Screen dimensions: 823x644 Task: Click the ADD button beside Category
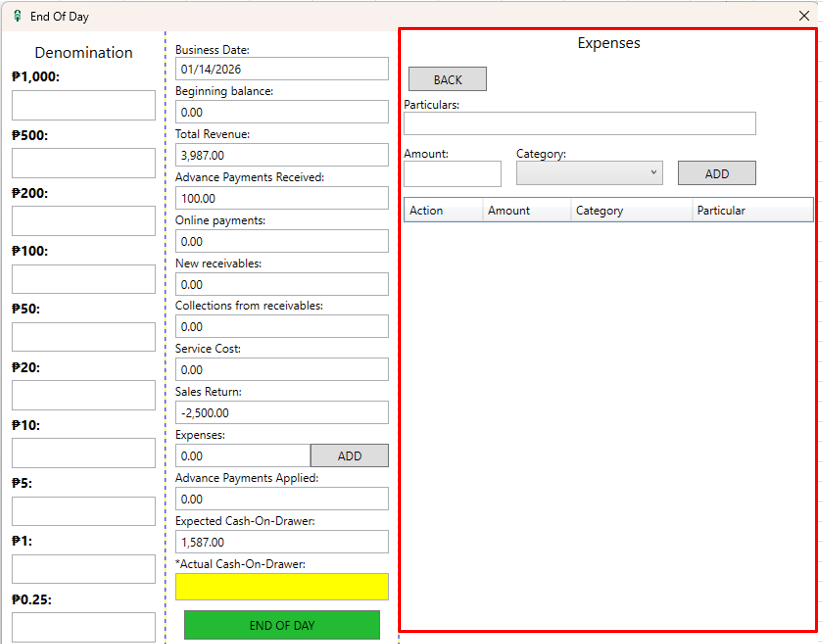pos(716,173)
